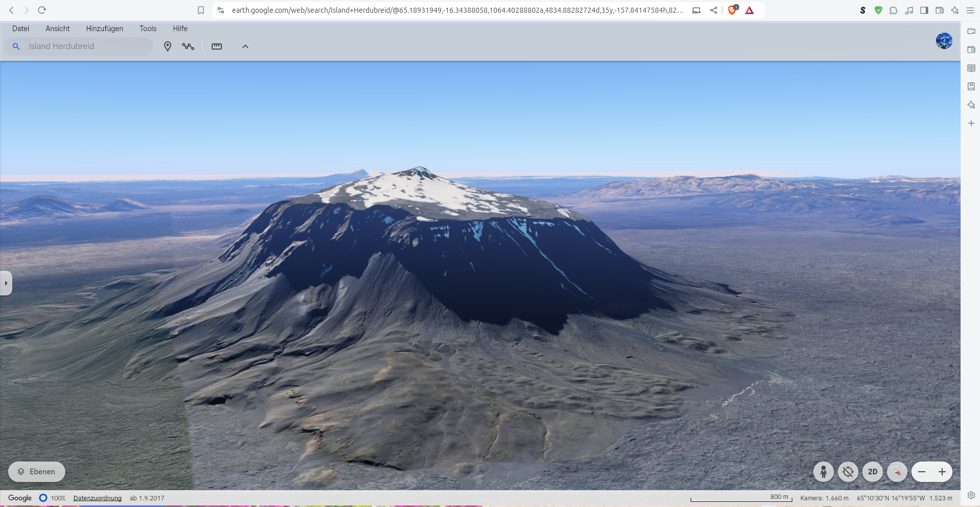Click the search magnifier icon
Viewport: 980px width, 507px height.
click(x=16, y=47)
